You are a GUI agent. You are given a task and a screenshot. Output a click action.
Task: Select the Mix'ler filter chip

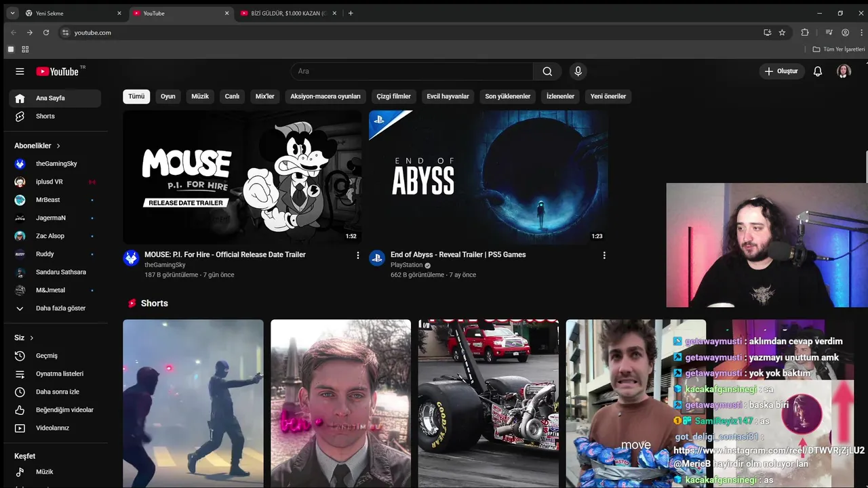pos(264,96)
